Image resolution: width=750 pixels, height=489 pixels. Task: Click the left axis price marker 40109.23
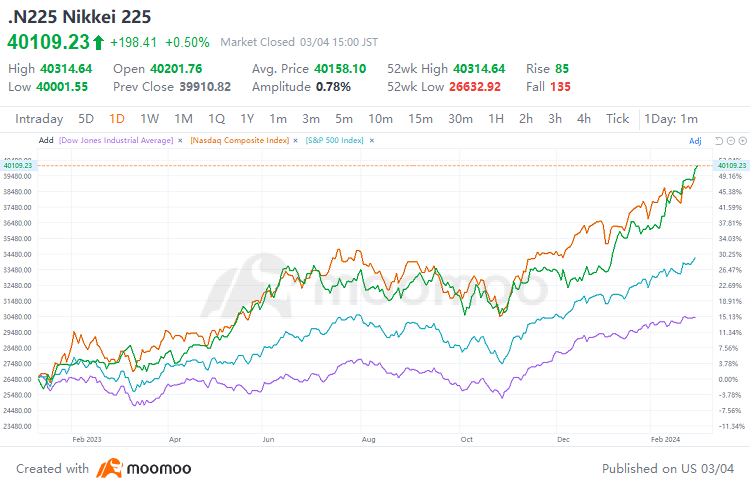[x=18, y=166]
